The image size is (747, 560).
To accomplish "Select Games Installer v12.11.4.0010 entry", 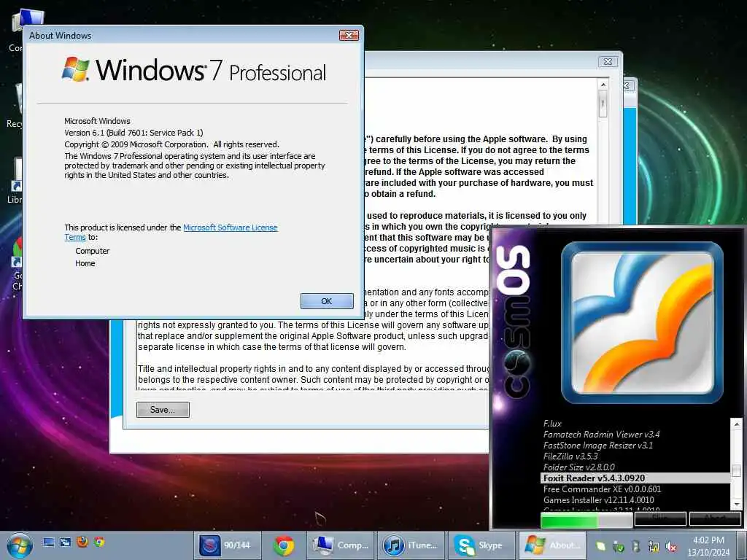I will (x=598, y=500).
